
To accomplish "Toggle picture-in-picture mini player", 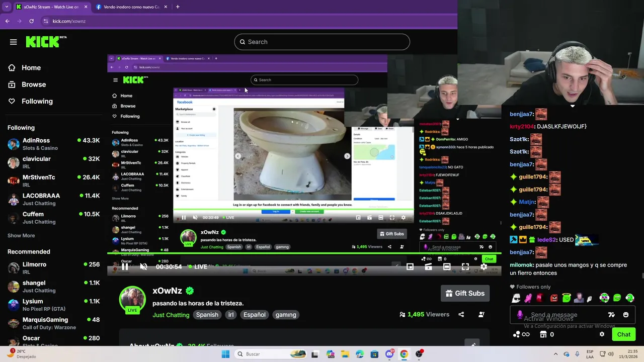I will click(x=410, y=266).
